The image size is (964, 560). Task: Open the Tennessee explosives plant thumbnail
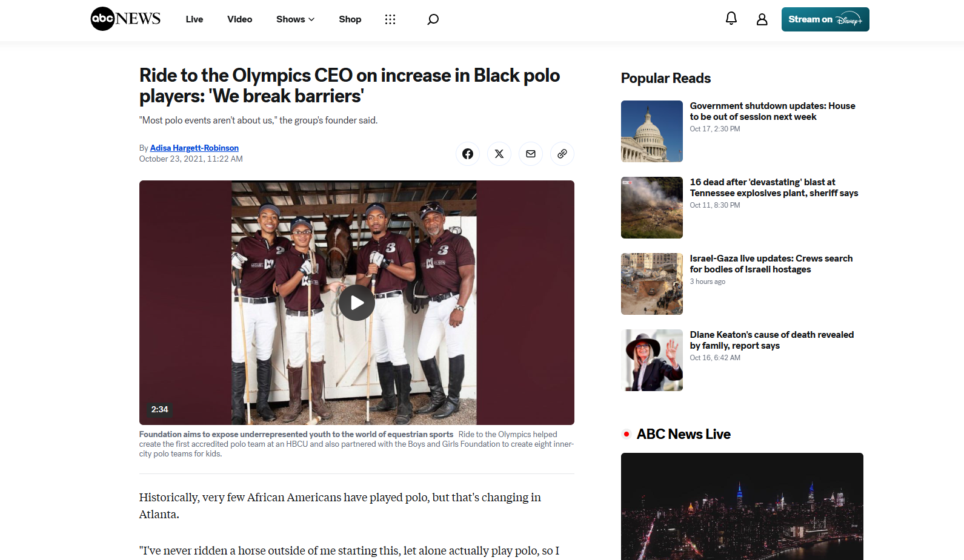(651, 208)
